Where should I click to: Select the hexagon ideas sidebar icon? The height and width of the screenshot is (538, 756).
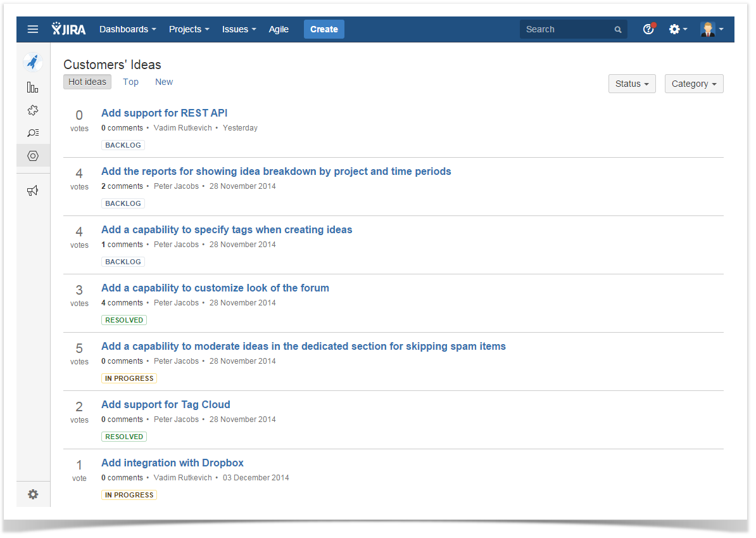click(x=33, y=156)
